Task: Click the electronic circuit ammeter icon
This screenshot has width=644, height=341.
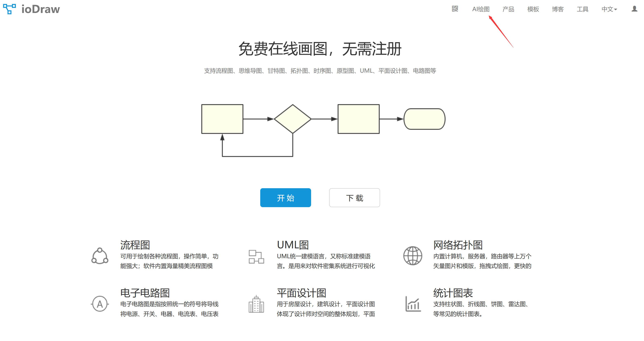Action: click(100, 304)
